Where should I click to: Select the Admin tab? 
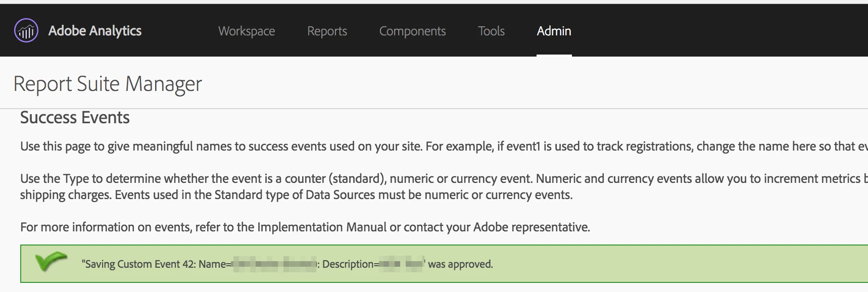click(554, 31)
